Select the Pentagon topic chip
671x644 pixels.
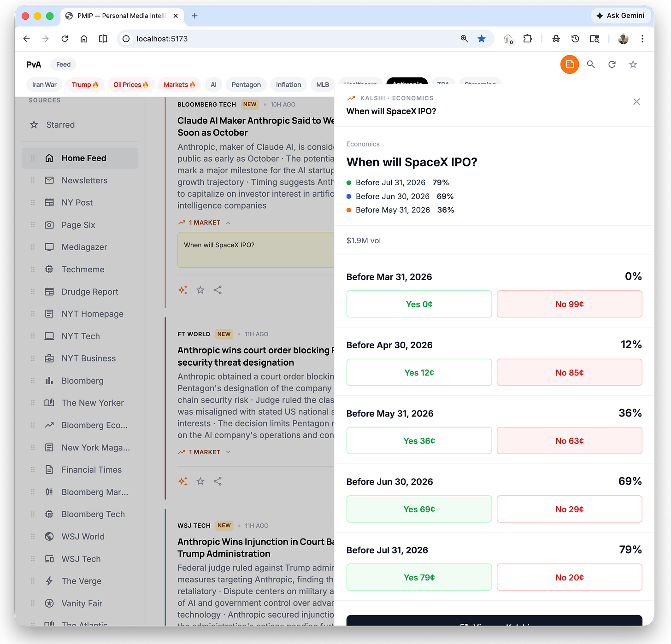246,85
